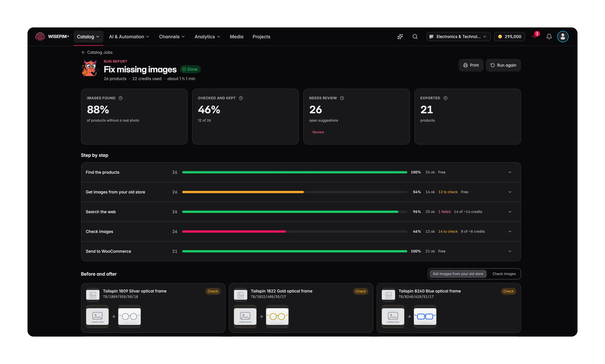Click the back arrow to Catalog Jobs
Screen dimensions: 605x364
click(x=83, y=52)
